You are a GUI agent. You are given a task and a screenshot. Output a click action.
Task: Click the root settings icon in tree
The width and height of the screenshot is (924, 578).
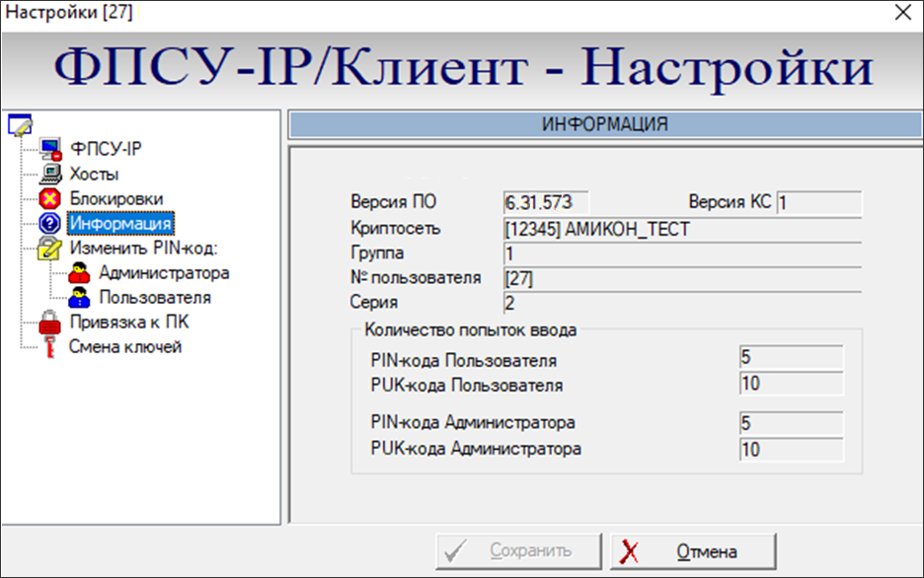(21, 125)
